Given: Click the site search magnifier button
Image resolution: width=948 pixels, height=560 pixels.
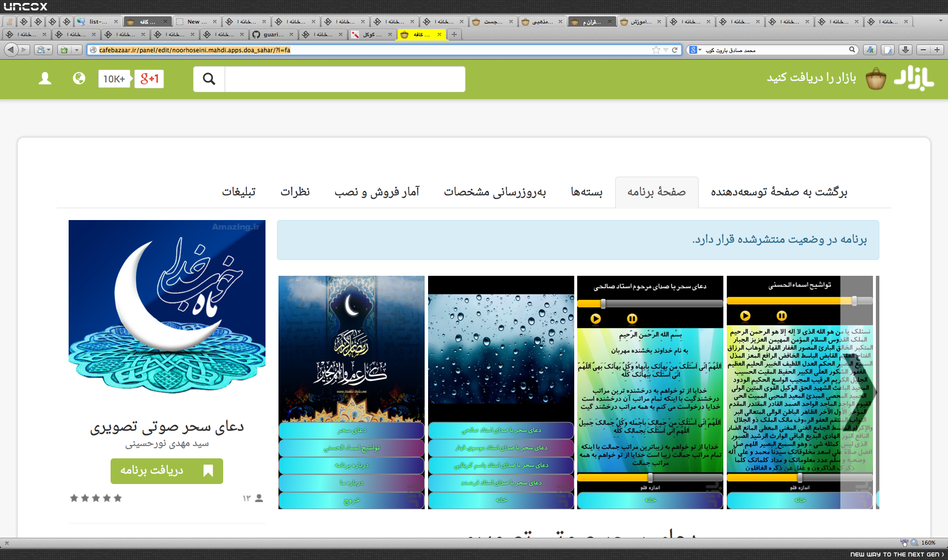Looking at the screenshot, I should tap(209, 79).
